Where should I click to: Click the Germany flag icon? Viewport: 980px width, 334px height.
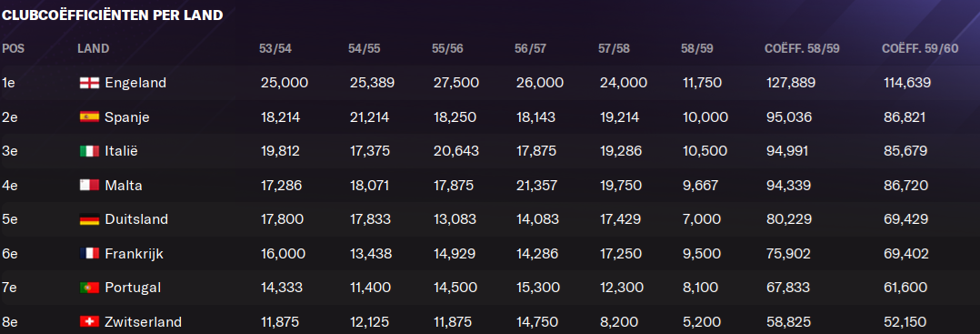(89, 219)
